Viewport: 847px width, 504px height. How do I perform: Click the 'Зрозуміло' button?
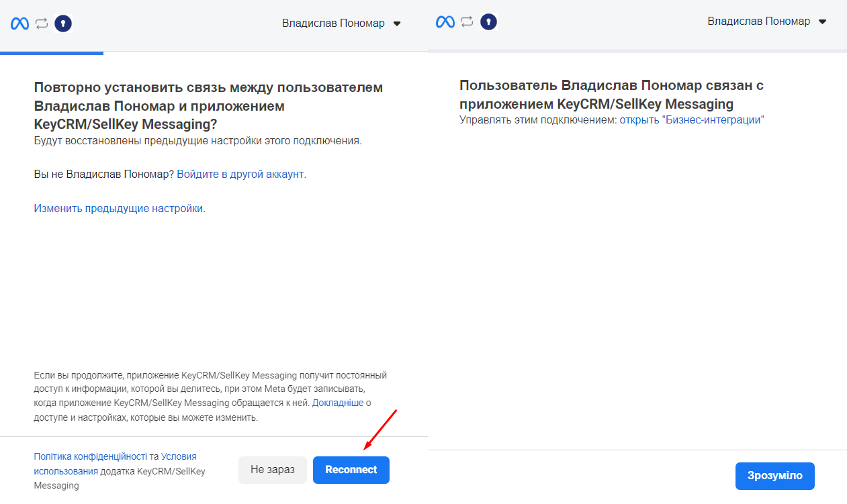pyautogui.click(x=775, y=476)
